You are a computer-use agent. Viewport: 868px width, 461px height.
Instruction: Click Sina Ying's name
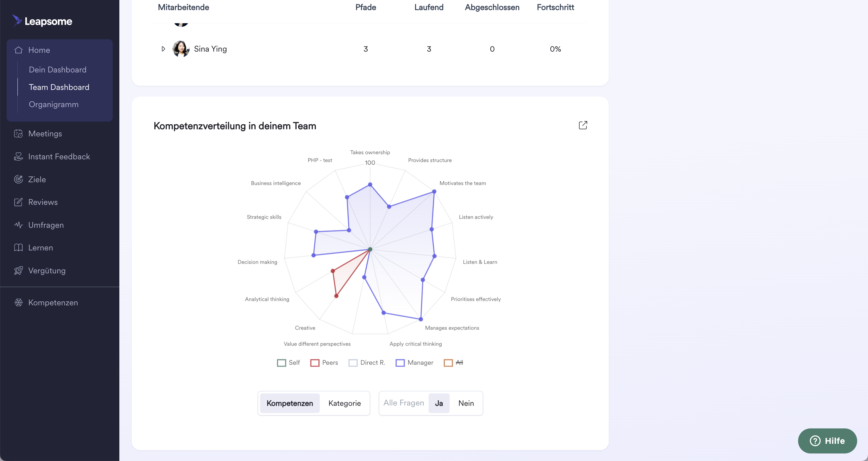pyautogui.click(x=210, y=49)
